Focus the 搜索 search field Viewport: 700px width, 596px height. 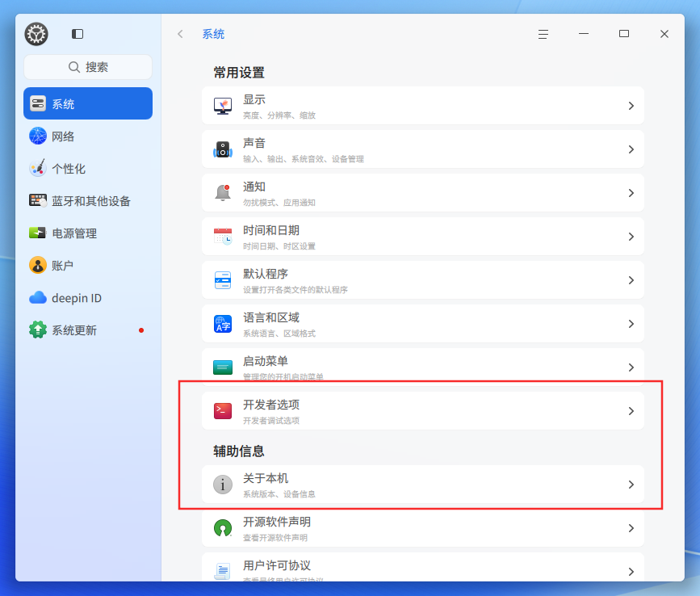point(88,67)
